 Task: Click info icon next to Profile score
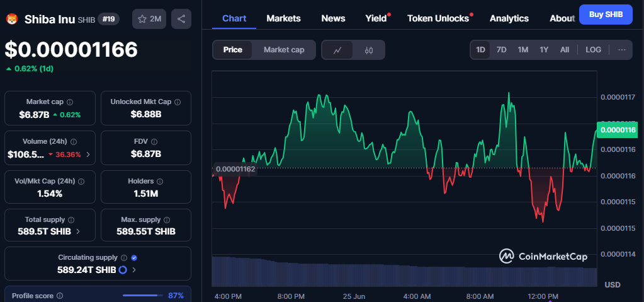click(x=60, y=296)
